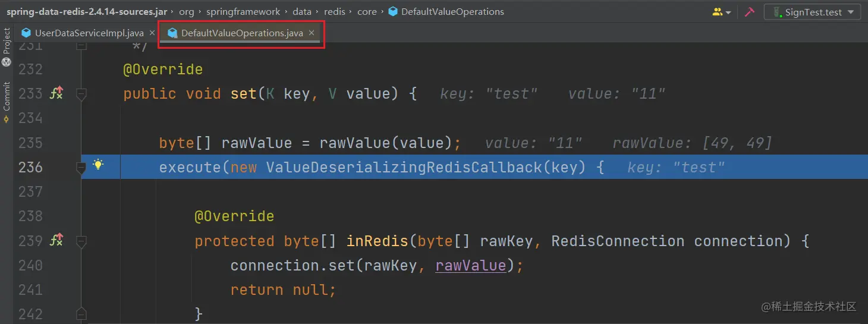The height and width of the screenshot is (324, 868).
Task: Click the protected keyword on line 239
Action: pyautogui.click(x=234, y=241)
